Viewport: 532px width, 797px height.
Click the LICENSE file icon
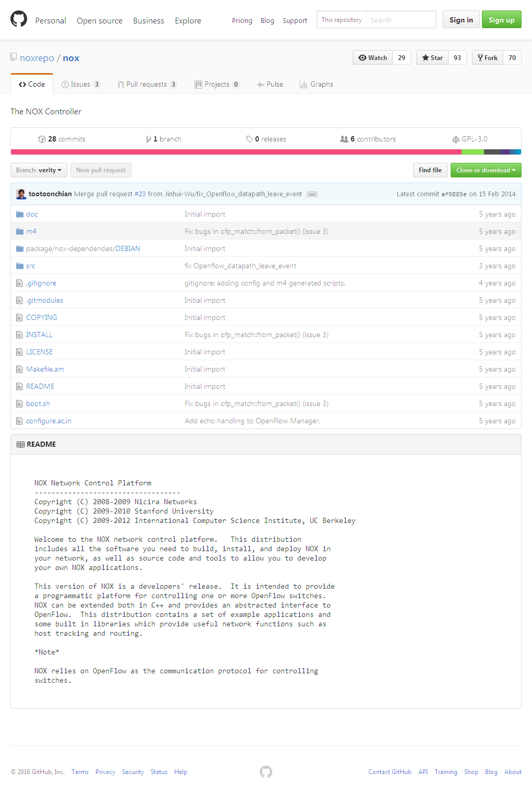[19, 352]
